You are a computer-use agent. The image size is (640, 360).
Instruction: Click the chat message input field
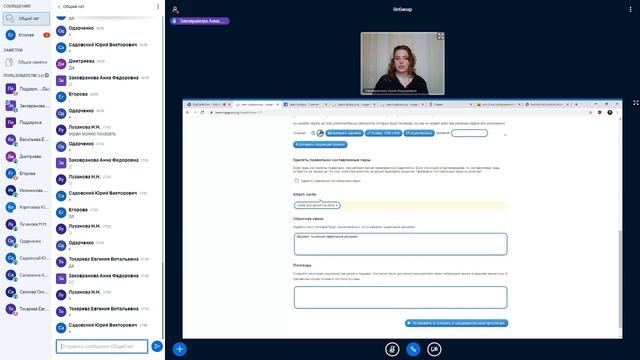pyautogui.click(x=102, y=347)
